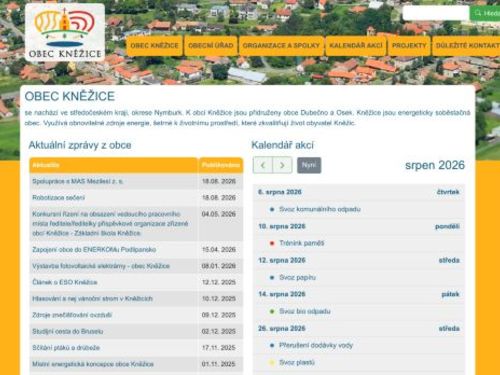Open Konkursní řízení news item
The height and width of the screenshot is (375, 500).
click(110, 223)
